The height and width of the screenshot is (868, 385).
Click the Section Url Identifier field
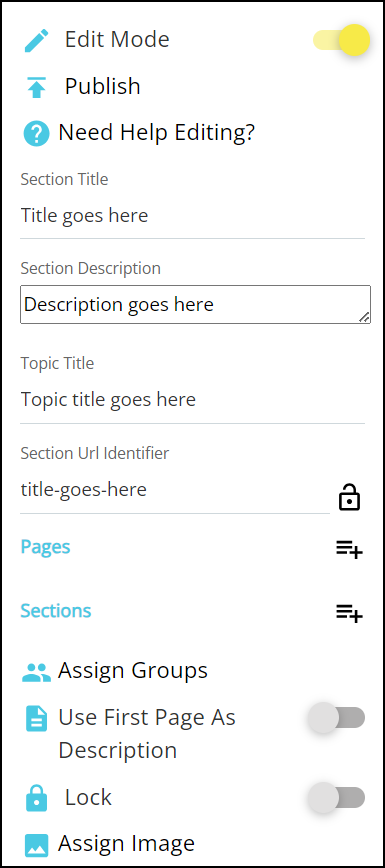[175, 490]
